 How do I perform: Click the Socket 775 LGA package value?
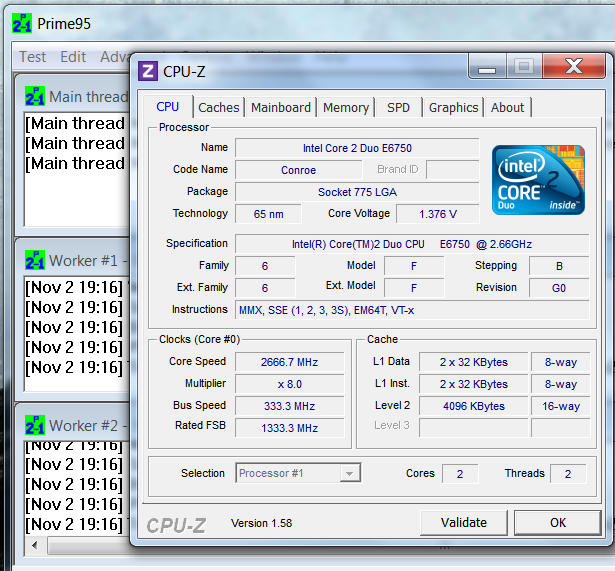pyautogui.click(x=357, y=192)
